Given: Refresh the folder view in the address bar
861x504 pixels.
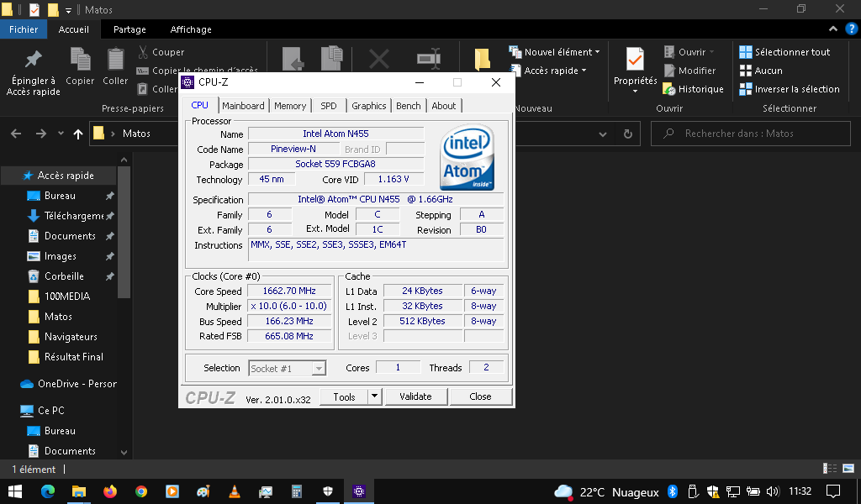Looking at the screenshot, I should coord(628,134).
